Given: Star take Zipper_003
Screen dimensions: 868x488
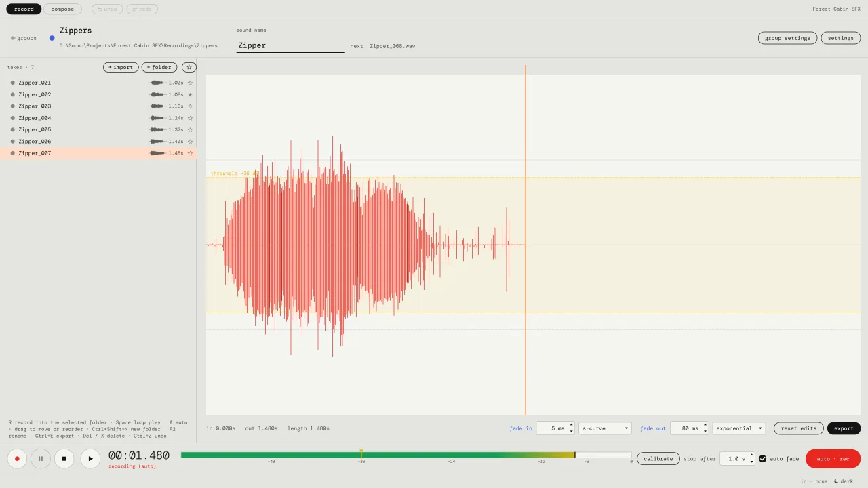Looking at the screenshot, I should (x=190, y=106).
